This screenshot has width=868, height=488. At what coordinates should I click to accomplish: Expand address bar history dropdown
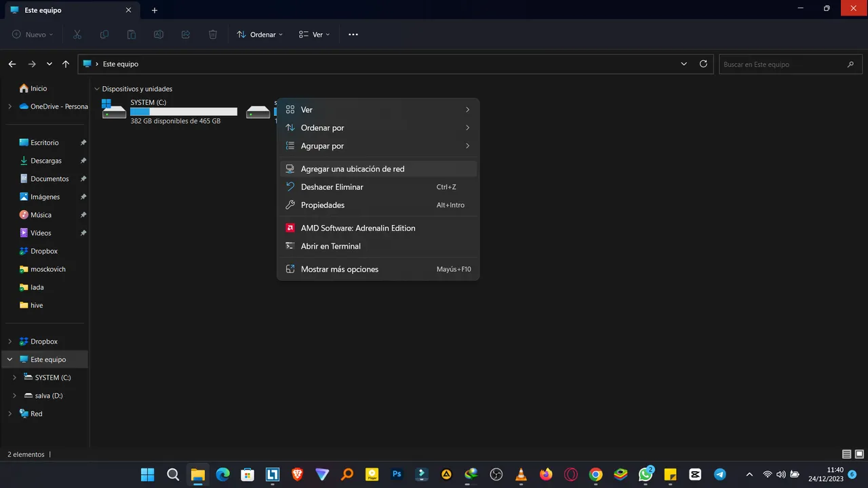tap(684, 64)
